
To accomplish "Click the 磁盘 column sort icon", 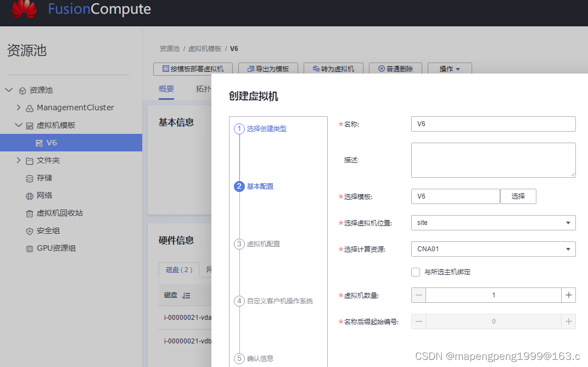I will pos(186,296).
